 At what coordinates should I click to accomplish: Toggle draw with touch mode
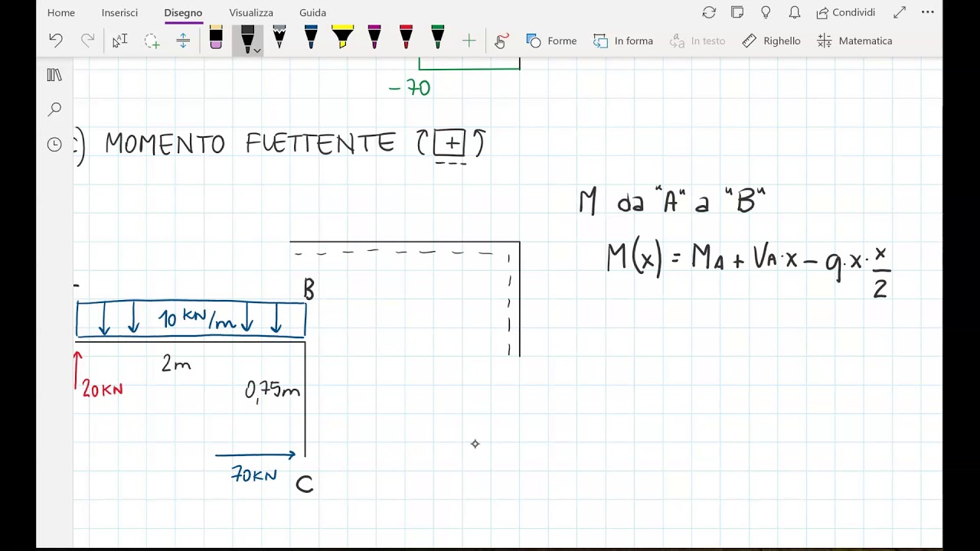click(501, 41)
